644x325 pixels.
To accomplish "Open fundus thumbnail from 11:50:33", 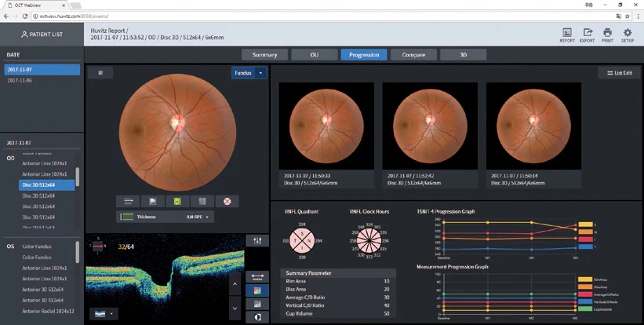I will tap(326, 126).
